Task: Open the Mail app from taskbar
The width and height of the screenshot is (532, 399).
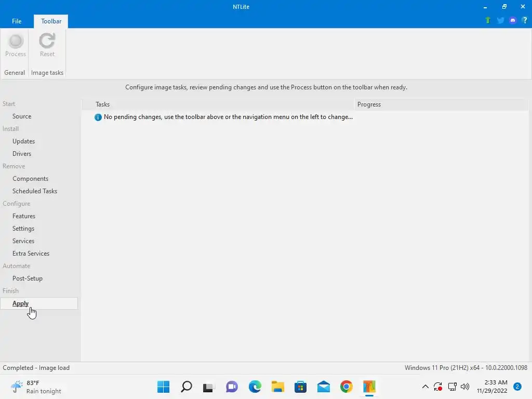Action: point(323,387)
